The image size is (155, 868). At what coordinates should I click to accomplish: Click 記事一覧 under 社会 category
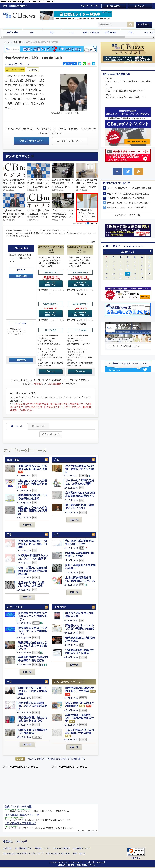pos(74,592)
